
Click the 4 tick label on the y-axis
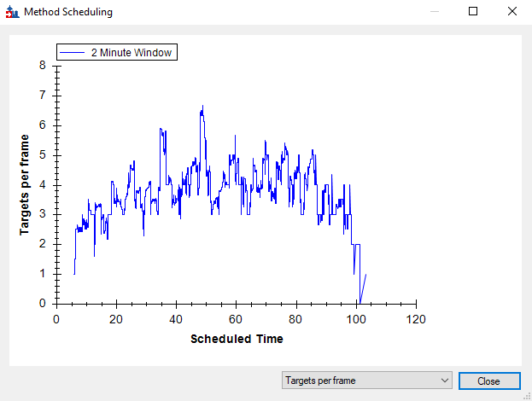pyautogui.click(x=43, y=184)
